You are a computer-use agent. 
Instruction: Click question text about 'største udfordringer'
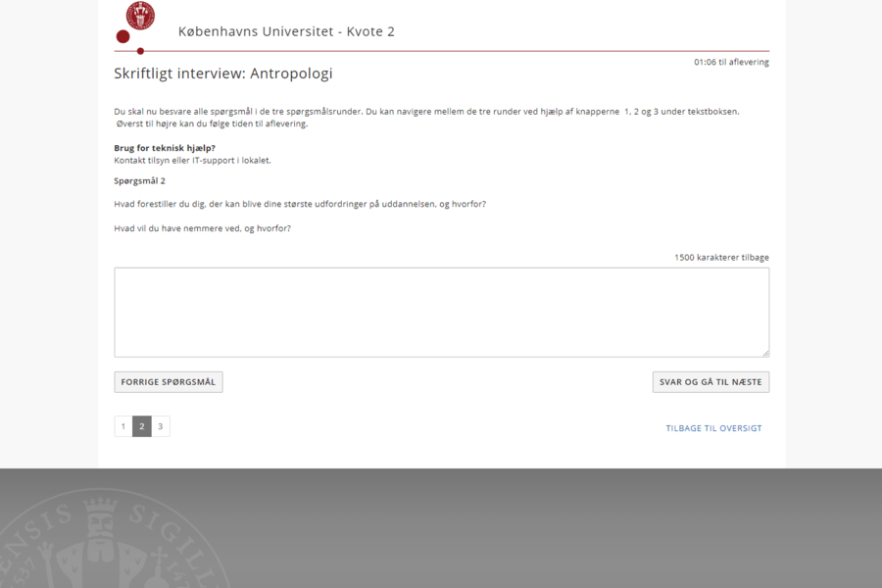click(x=300, y=204)
